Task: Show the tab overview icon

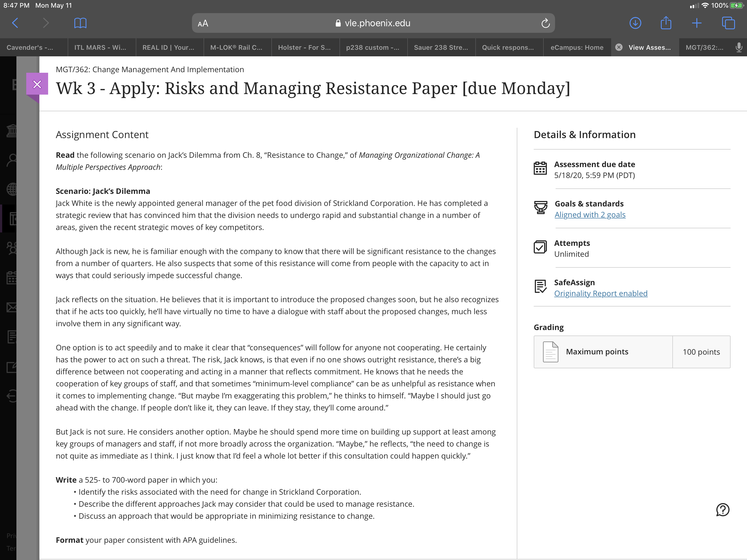Action: (x=728, y=23)
